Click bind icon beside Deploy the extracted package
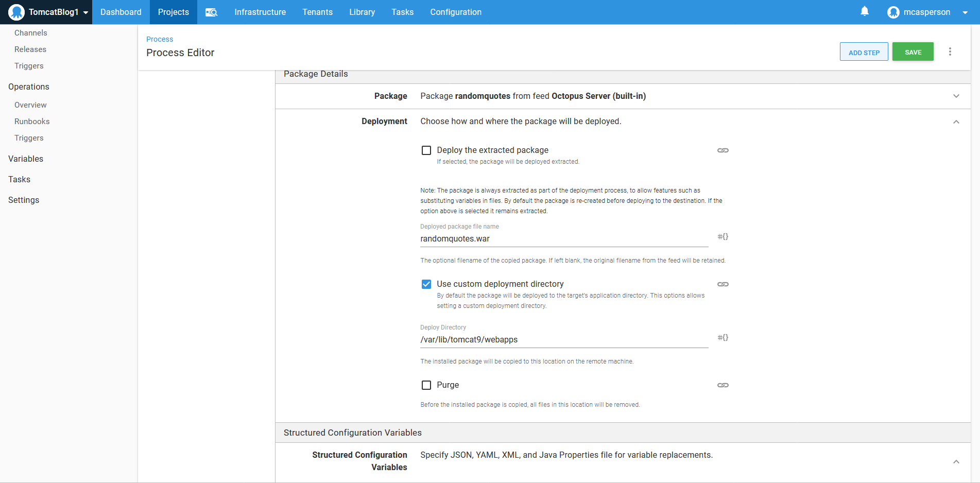The height and width of the screenshot is (483, 980). (x=723, y=150)
